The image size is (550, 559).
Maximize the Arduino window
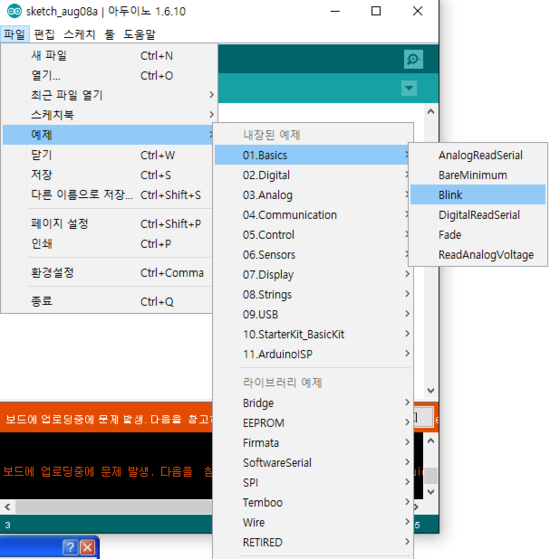tap(376, 11)
